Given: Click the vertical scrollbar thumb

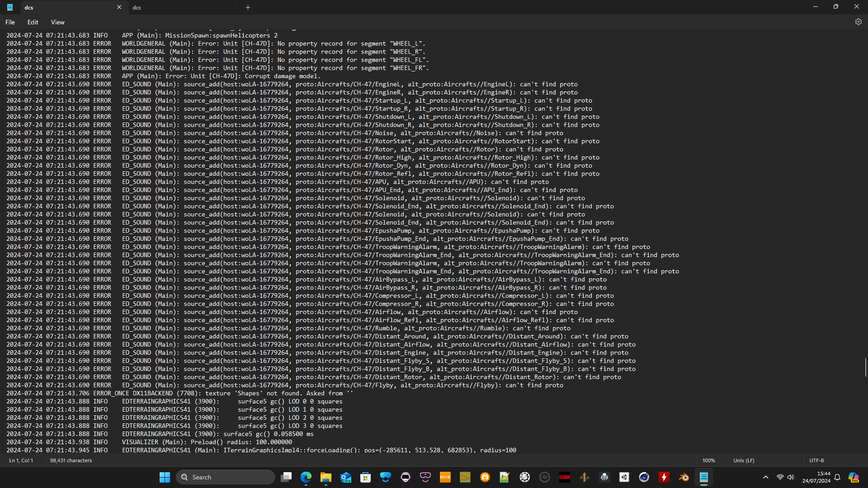Looking at the screenshot, I should 865,367.
